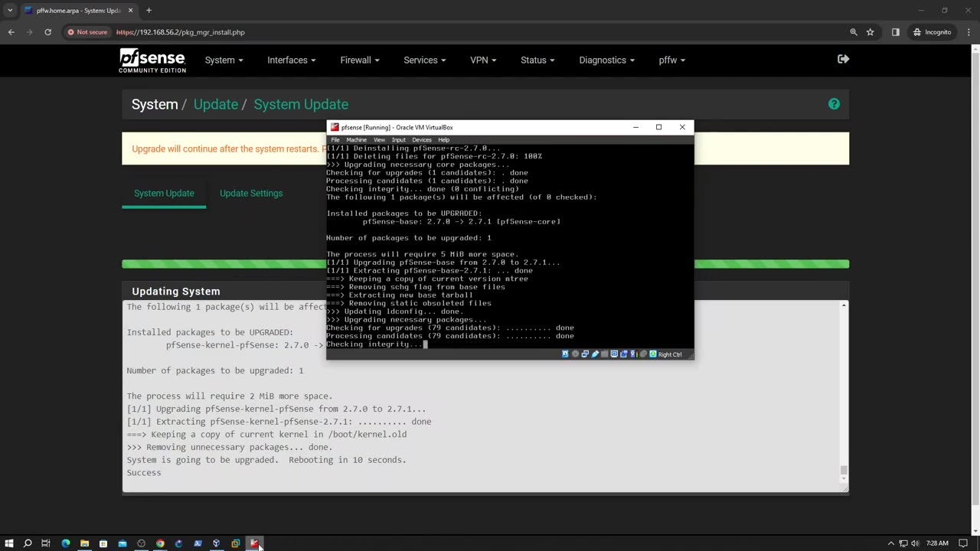This screenshot has width=980, height=551.
Task: Switch to the Update Settings tab
Action: (x=251, y=193)
